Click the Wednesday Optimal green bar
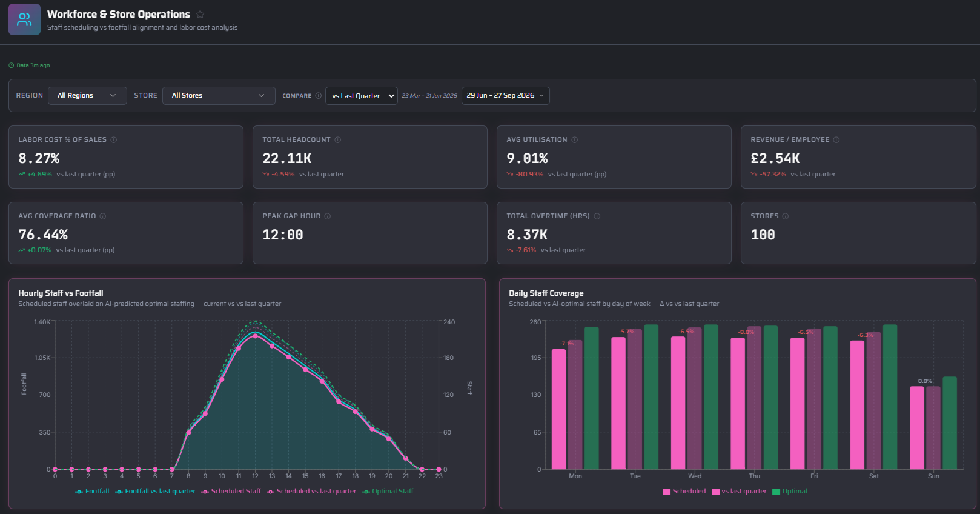 pos(711,397)
